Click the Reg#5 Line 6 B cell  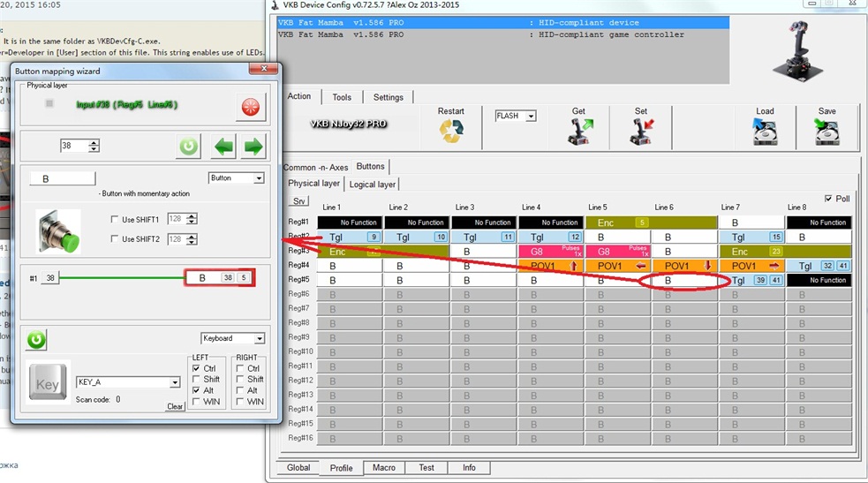684,281
